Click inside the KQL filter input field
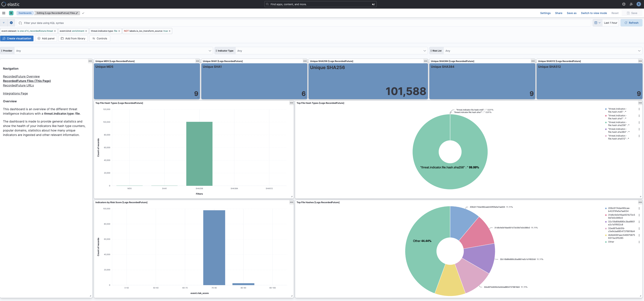The width and height of the screenshot is (644, 301). coord(150,23)
